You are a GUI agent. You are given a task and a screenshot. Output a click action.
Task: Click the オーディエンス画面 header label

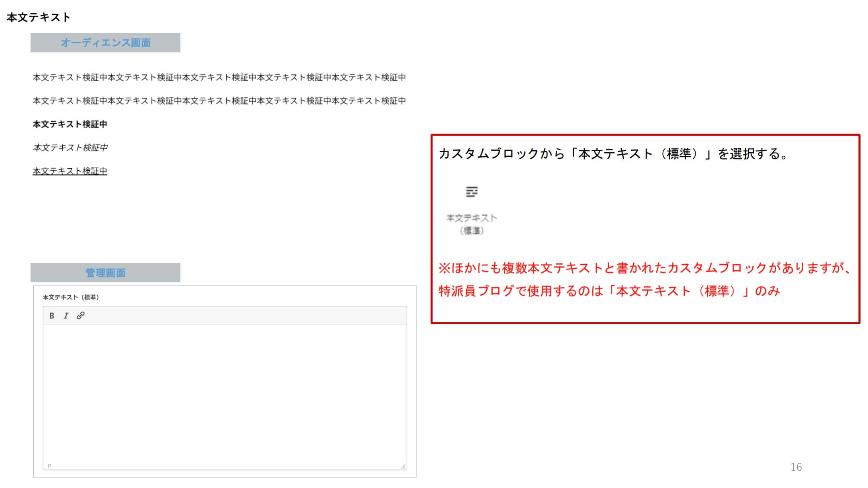(105, 43)
